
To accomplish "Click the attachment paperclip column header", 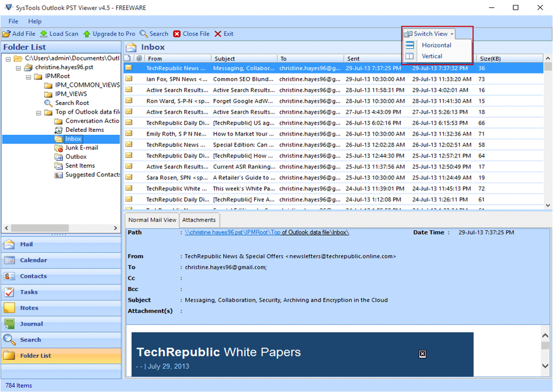I will point(139,59).
